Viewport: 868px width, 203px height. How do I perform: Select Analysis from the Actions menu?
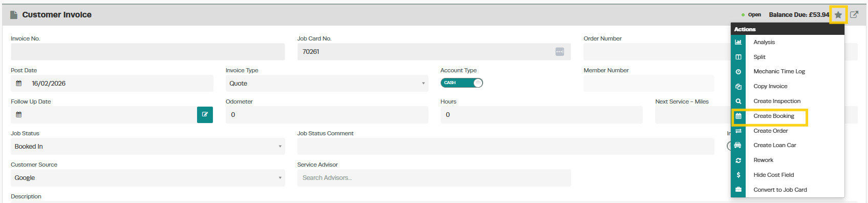click(x=764, y=42)
